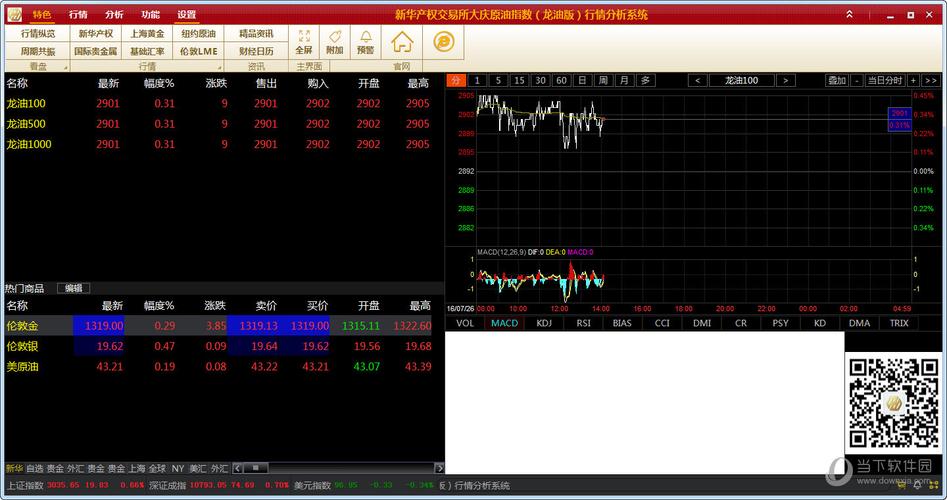Click the minus button beside 当日分时
The image size is (947, 500).
coord(856,80)
